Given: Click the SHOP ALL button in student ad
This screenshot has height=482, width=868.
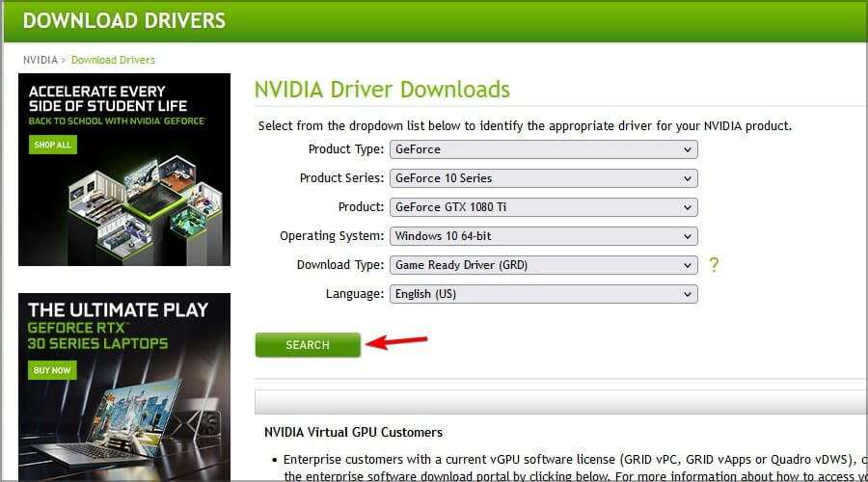Looking at the screenshot, I should click(x=53, y=145).
